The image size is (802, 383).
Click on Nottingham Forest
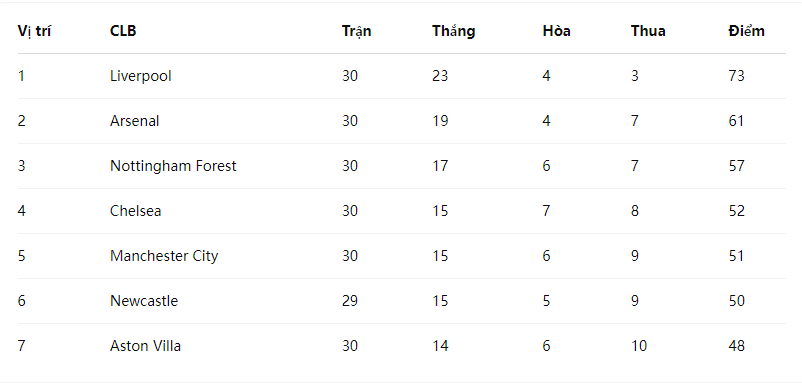point(173,166)
